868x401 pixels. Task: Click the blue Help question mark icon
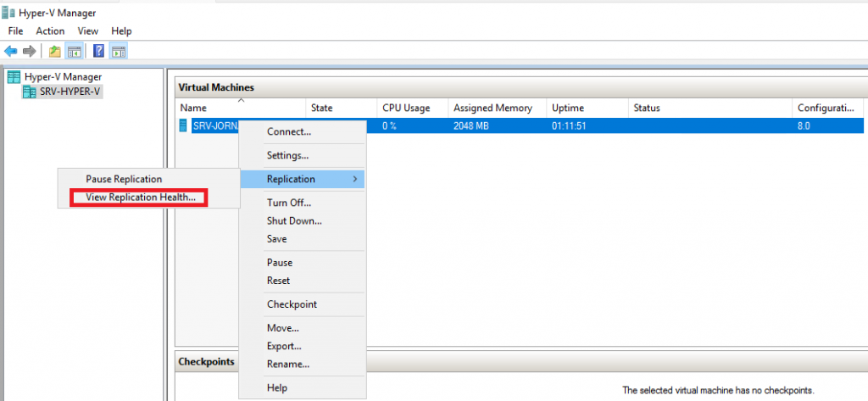pyautogui.click(x=99, y=51)
